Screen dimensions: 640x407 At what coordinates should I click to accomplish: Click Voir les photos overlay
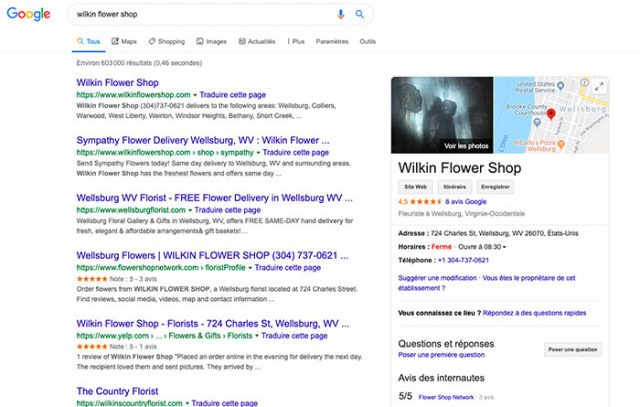point(466,146)
